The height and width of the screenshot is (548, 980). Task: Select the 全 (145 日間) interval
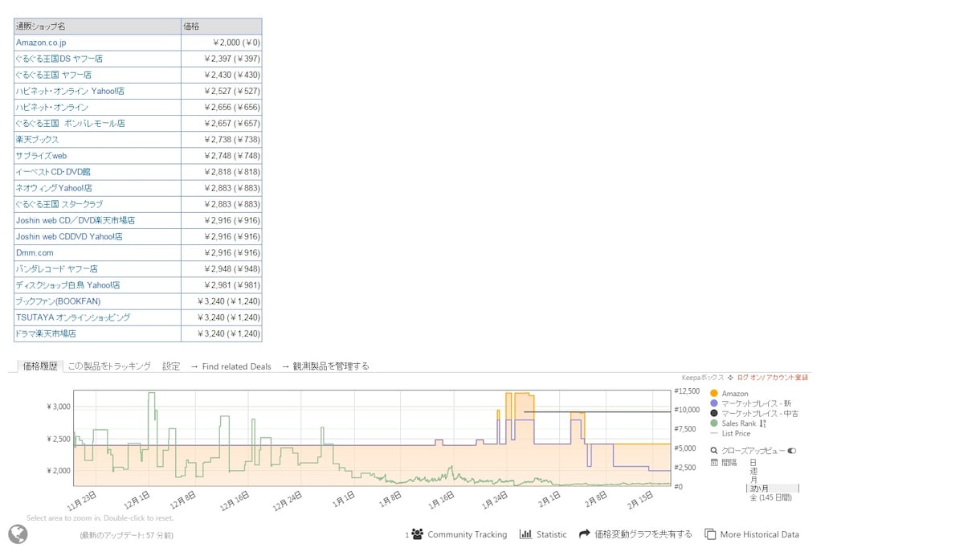[x=770, y=497]
